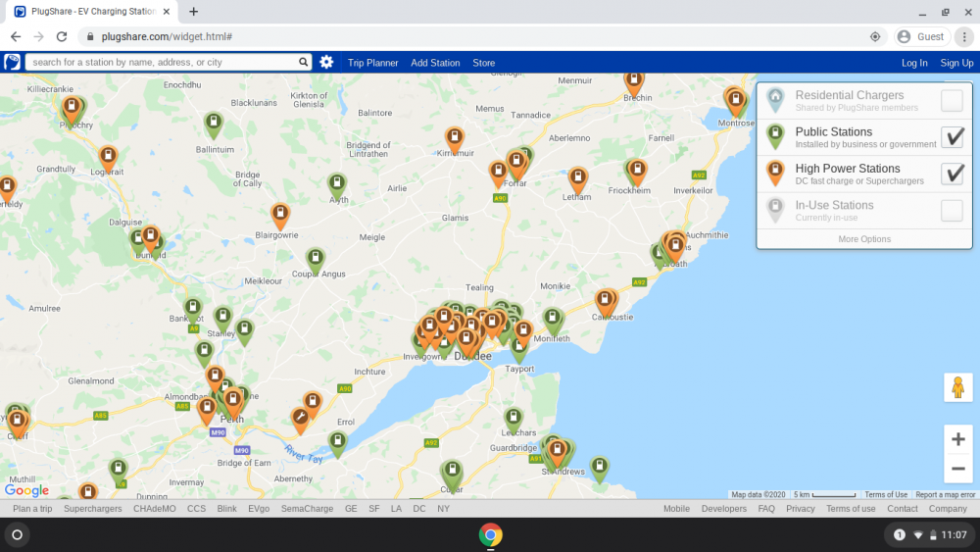Select the green station marker at Coupar Angus
This screenshot has height=552, width=980.
[x=316, y=261]
